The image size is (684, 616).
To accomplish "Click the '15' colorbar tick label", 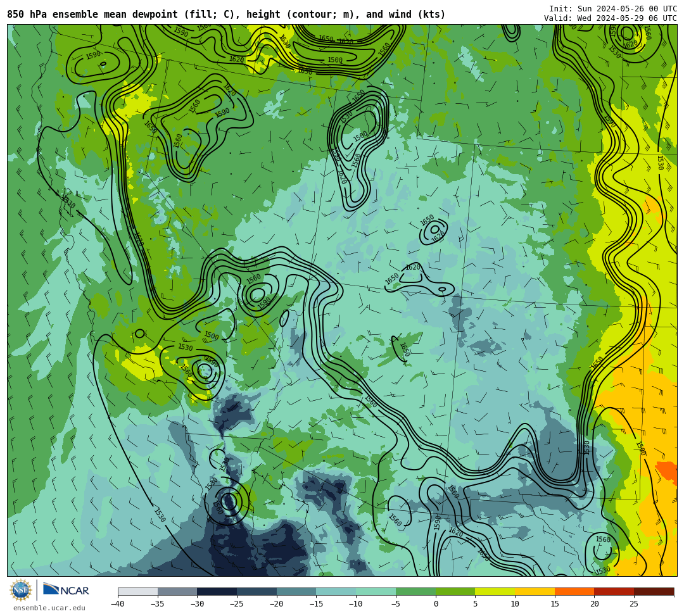I will tap(555, 604).
